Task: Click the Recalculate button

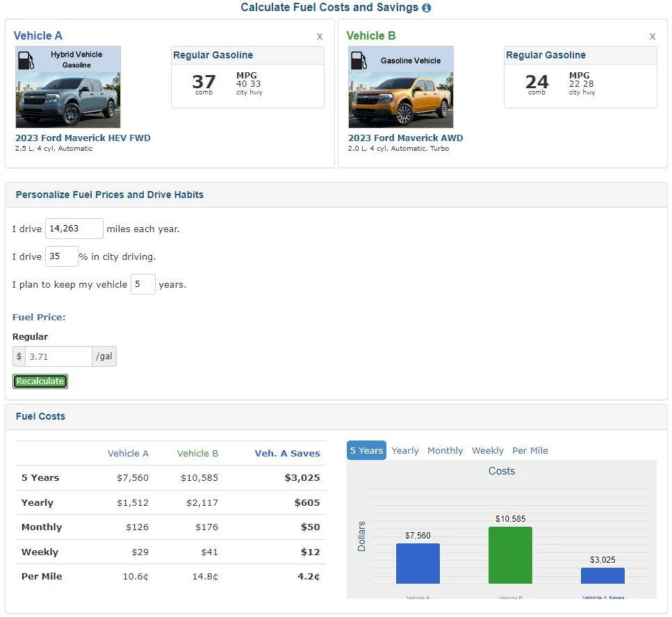Action: point(40,381)
